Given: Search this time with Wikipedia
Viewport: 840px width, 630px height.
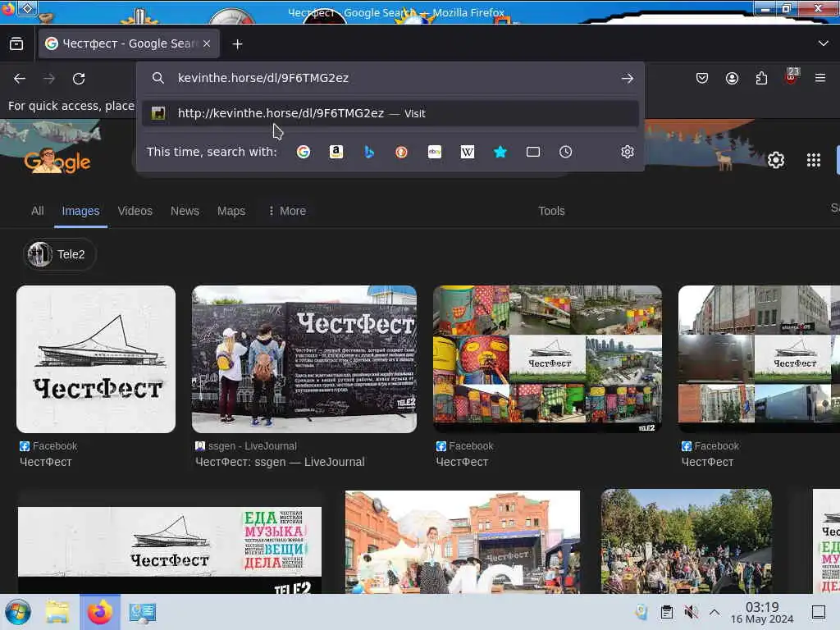Looking at the screenshot, I should point(467,152).
